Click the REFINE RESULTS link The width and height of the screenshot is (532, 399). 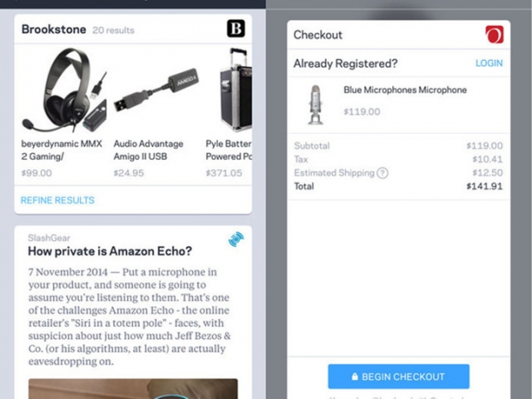point(57,200)
